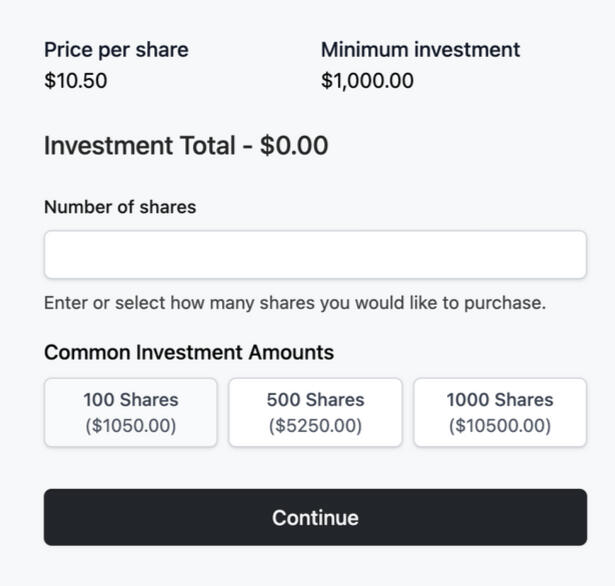Click the Common Investment Amounts heading

[189, 353]
